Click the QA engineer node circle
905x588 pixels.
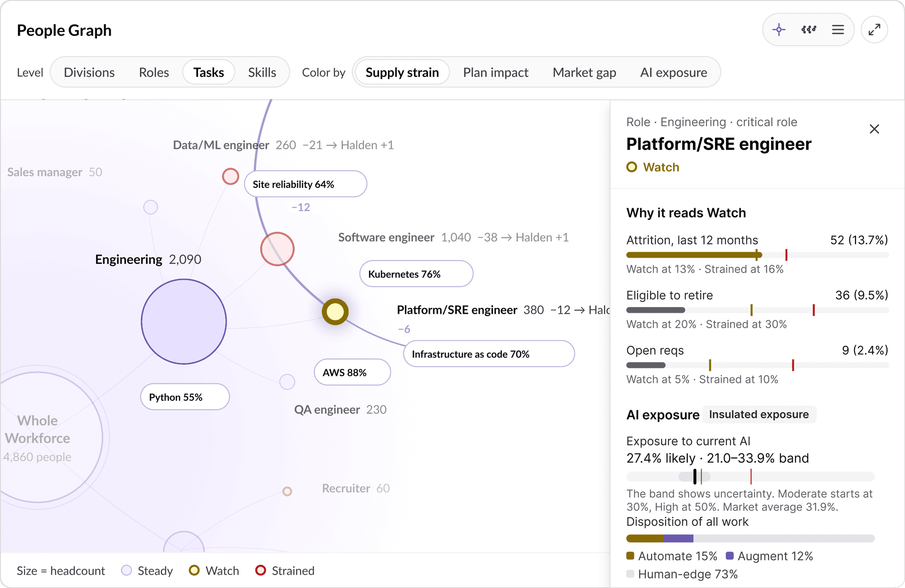pyautogui.click(x=287, y=382)
